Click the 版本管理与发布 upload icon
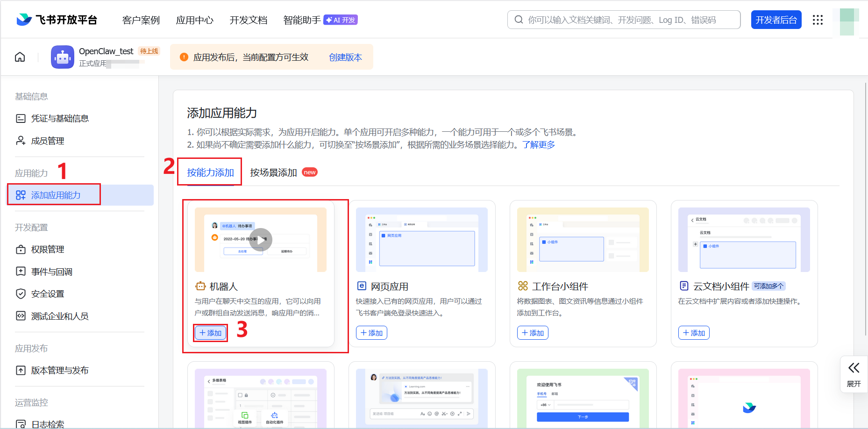The width and height of the screenshot is (868, 429). 21,370
